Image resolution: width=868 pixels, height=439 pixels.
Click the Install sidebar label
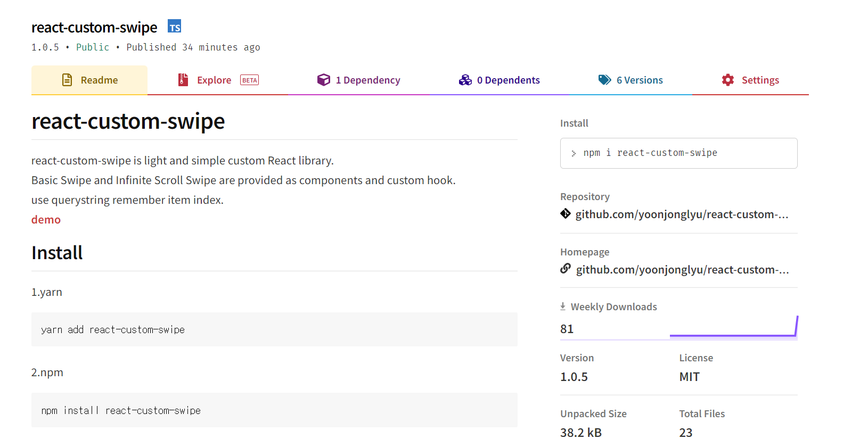(574, 123)
